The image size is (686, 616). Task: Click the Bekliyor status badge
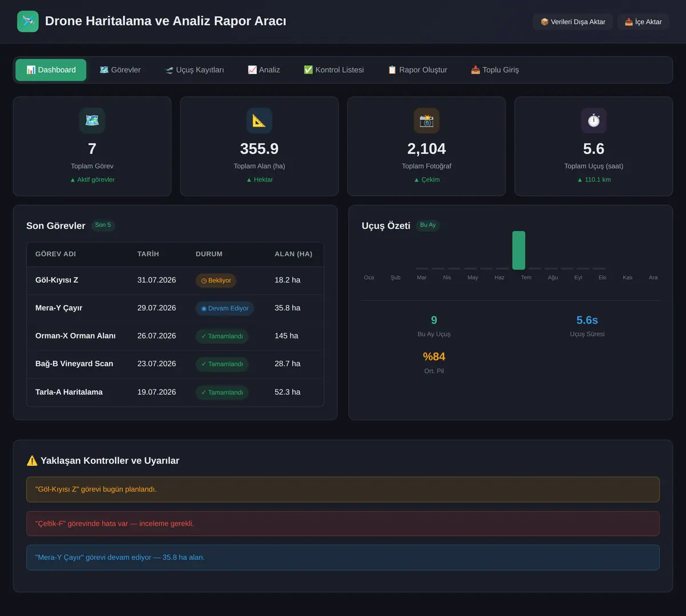[216, 280]
